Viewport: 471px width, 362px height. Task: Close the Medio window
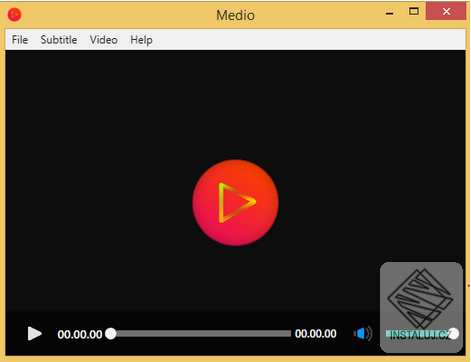click(446, 12)
